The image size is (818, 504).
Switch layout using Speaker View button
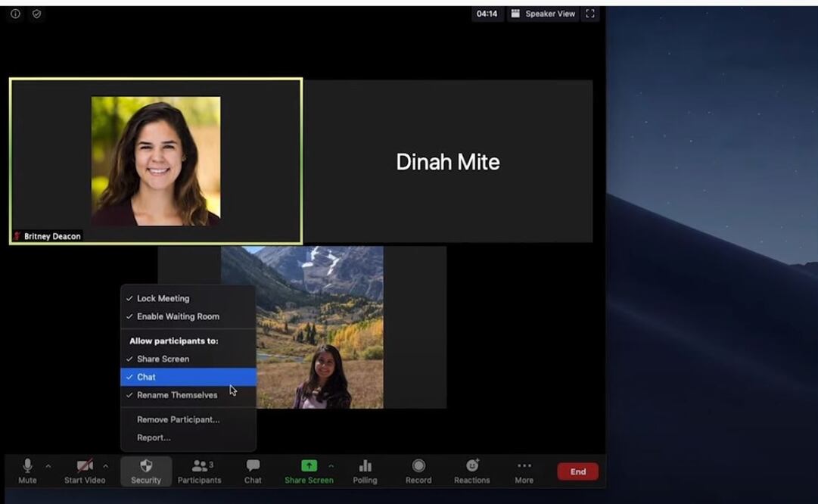543,14
